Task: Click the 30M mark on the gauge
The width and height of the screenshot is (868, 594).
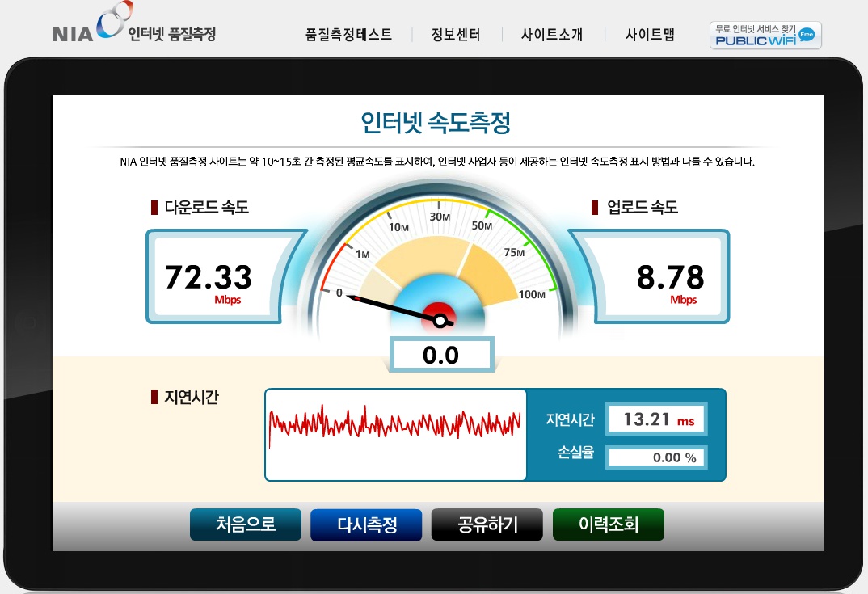Action: (x=440, y=217)
